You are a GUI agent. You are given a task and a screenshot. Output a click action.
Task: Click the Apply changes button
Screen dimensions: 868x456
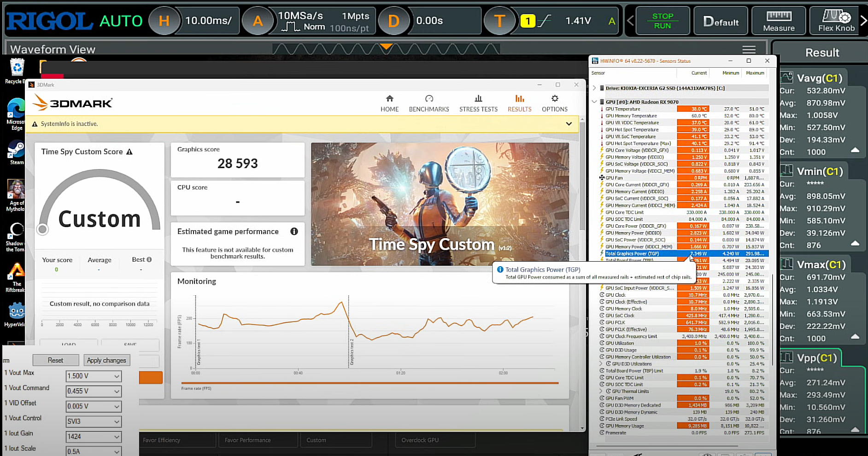106,360
